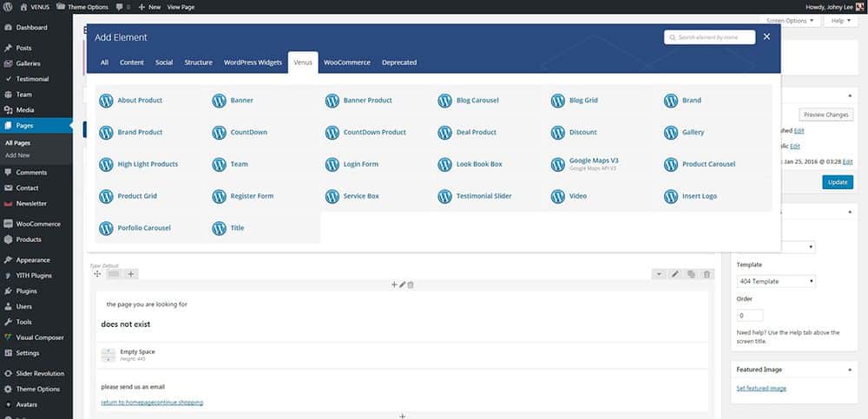Expand the Help tab

click(841, 21)
